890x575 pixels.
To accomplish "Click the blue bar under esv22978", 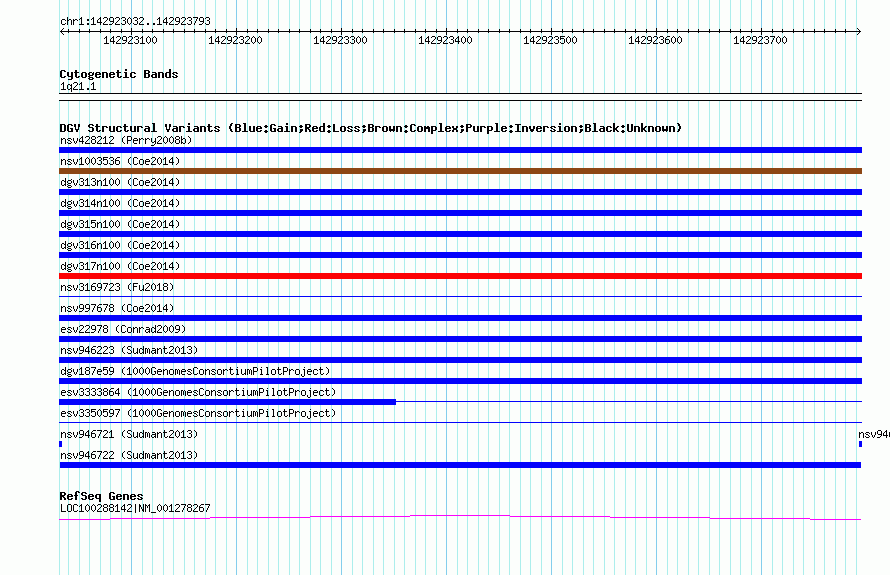I will point(460,339).
